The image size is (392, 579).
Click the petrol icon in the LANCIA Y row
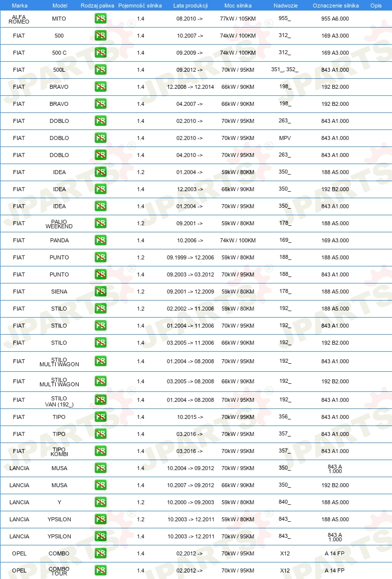100,502
